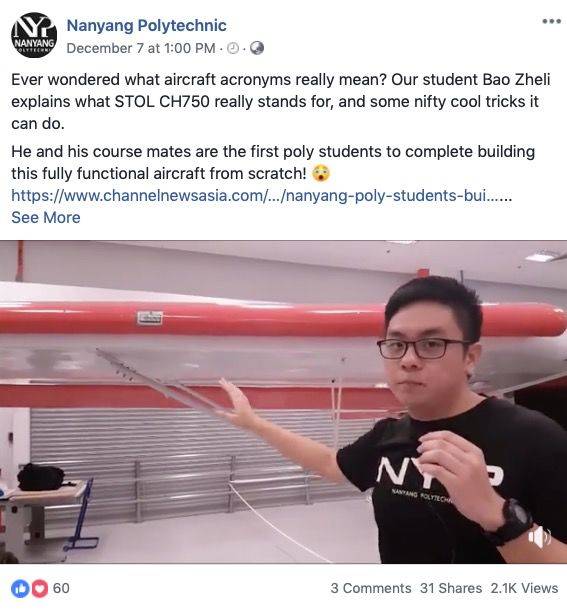Viewport: 567px width, 610px height.
Task: Open the three-dot post options menu
Action: click(552, 21)
